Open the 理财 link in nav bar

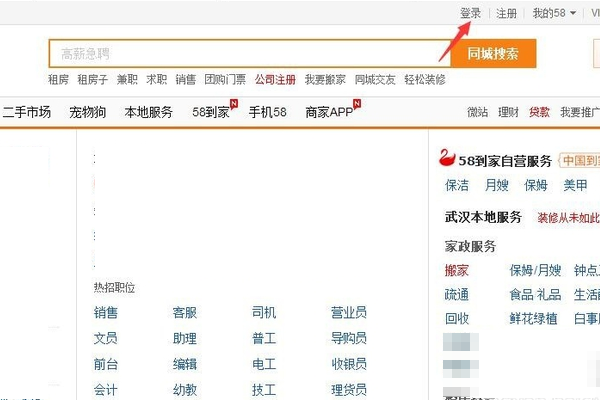[508, 112]
